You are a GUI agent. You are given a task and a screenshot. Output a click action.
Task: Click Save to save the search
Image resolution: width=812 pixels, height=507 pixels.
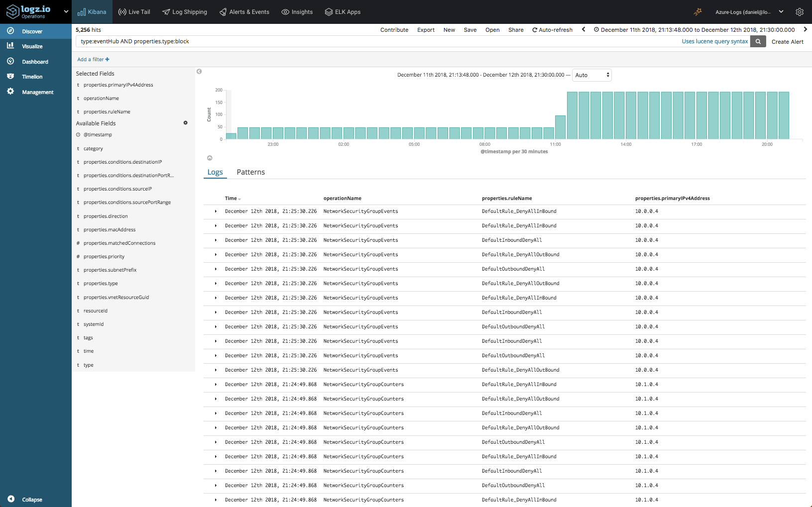coord(470,30)
